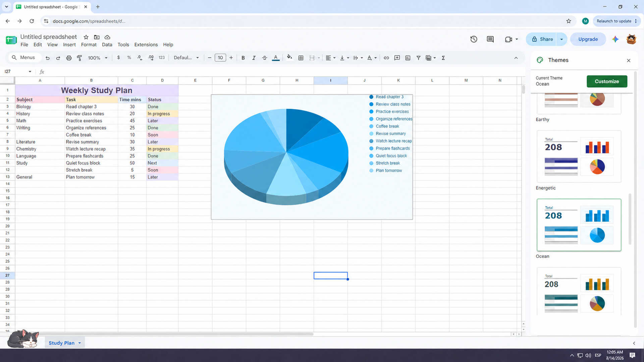Click the insert comment icon
The image size is (644, 362).
(397, 58)
